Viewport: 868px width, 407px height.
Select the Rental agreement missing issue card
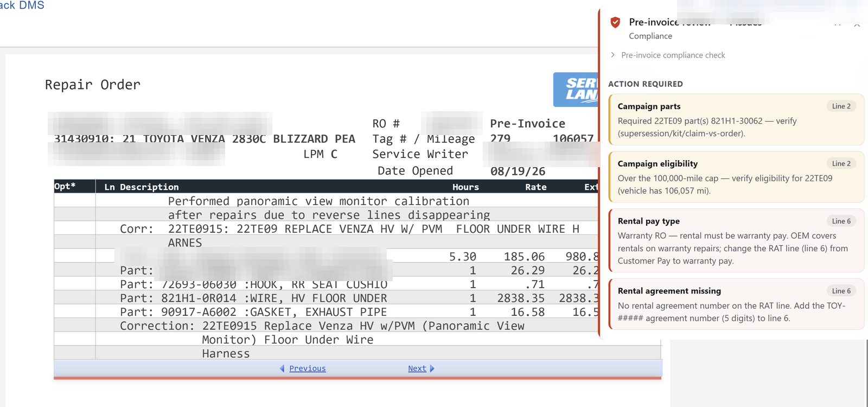736,304
